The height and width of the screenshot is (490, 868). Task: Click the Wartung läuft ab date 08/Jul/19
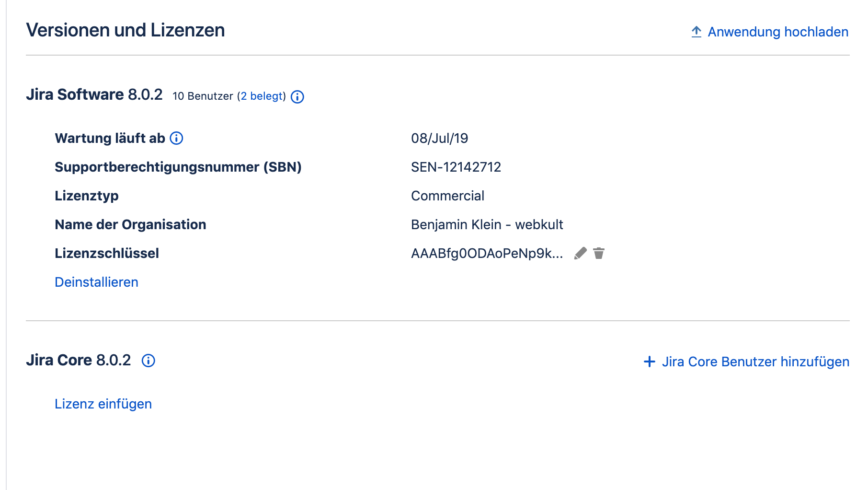point(441,138)
